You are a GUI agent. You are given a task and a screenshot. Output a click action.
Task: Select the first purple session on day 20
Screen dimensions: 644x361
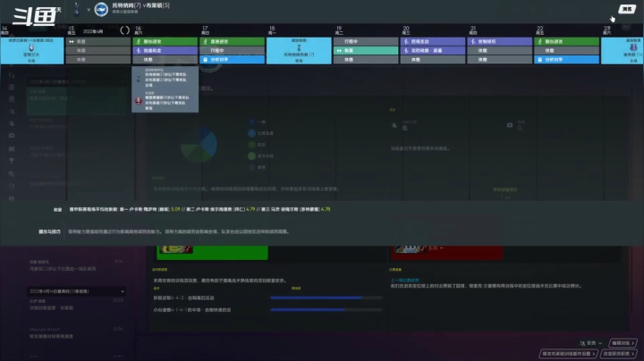coord(433,41)
